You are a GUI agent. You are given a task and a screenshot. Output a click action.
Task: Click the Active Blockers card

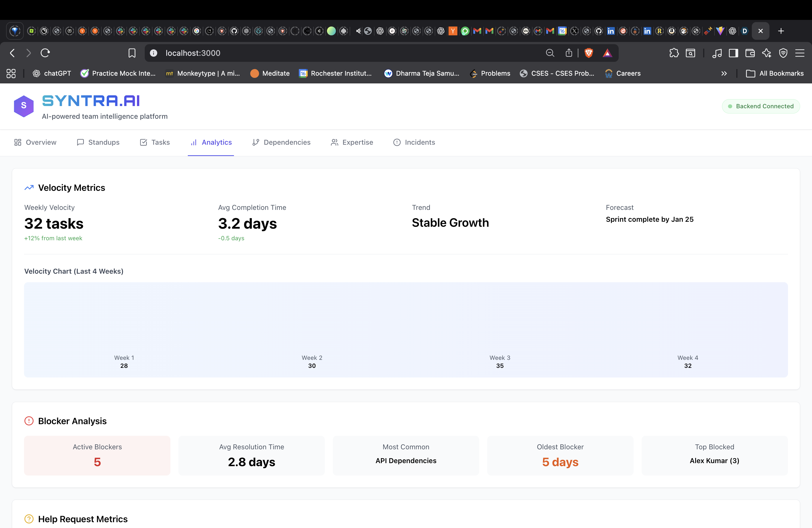[x=97, y=455]
